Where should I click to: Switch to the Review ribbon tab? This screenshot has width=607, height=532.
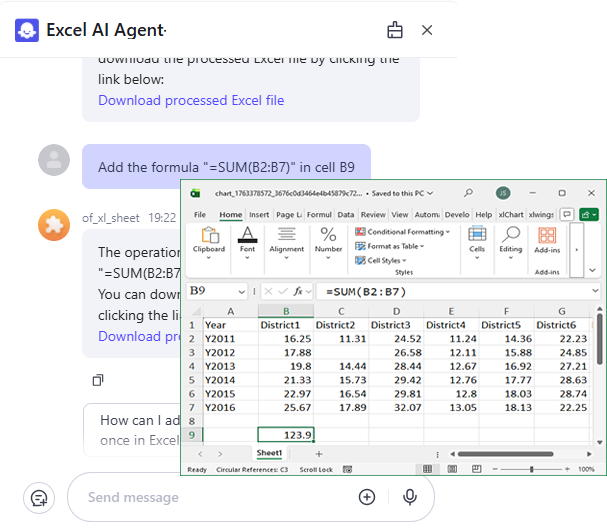(x=373, y=215)
